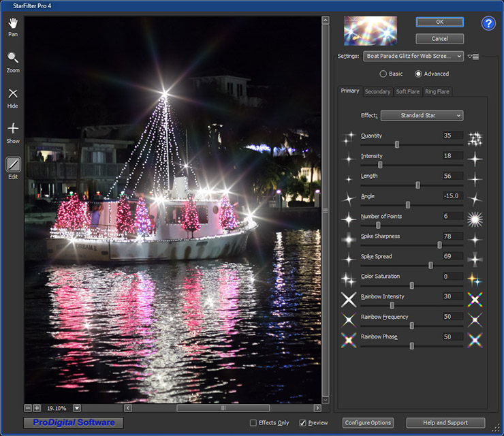The image size is (504, 436).
Task: Click the low Intensity star icon
Action: pos(349,159)
